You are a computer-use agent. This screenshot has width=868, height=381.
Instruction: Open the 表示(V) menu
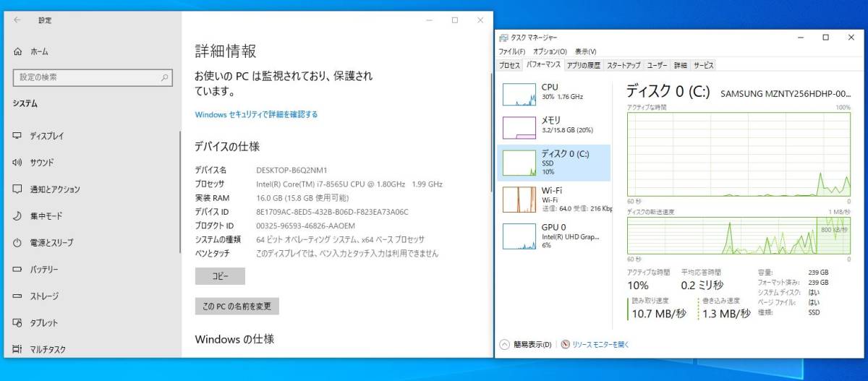(586, 52)
